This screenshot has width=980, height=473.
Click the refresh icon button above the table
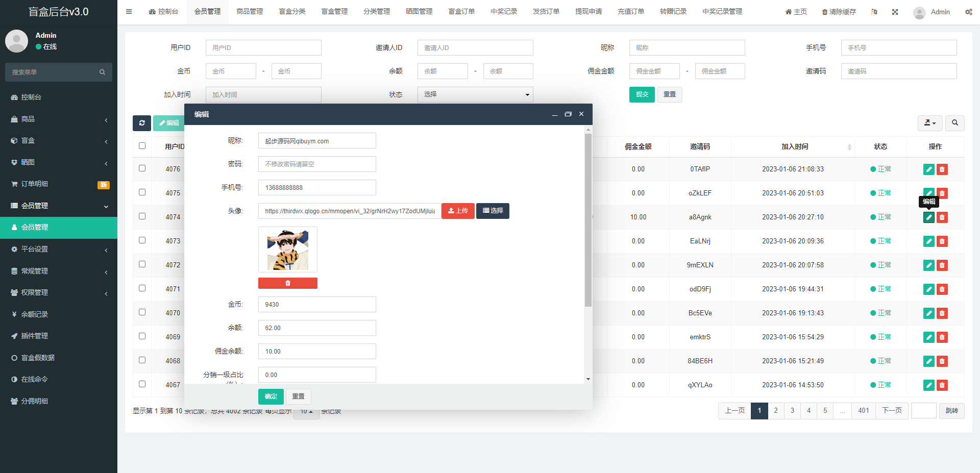click(141, 123)
